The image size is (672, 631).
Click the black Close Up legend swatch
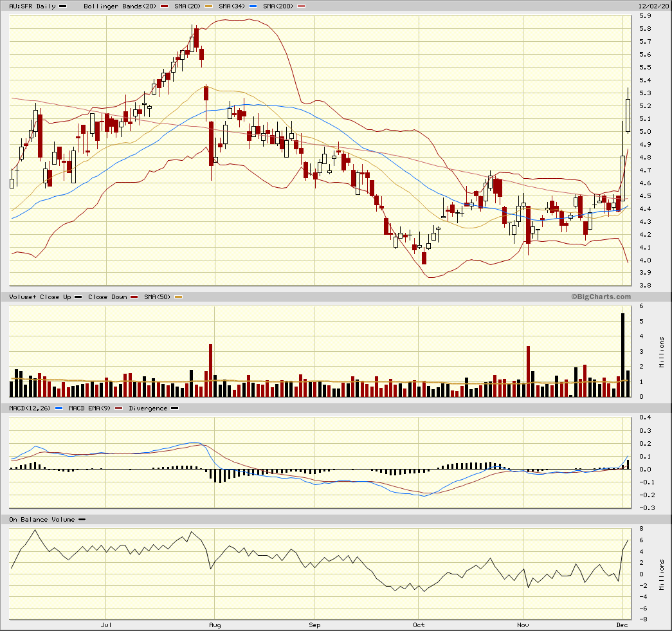78,297
